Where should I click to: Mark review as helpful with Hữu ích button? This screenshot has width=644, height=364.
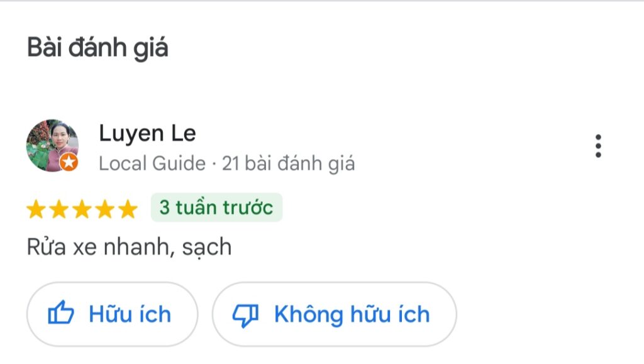[112, 314]
